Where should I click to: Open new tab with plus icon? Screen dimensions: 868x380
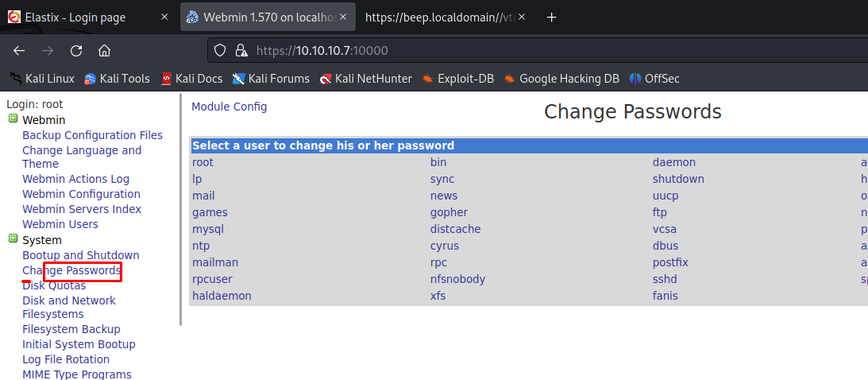pyautogui.click(x=551, y=17)
